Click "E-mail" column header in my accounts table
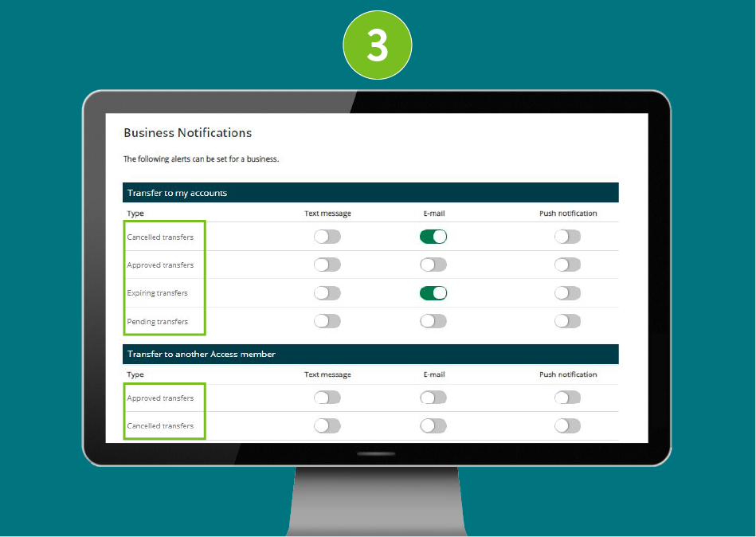 (x=434, y=214)
